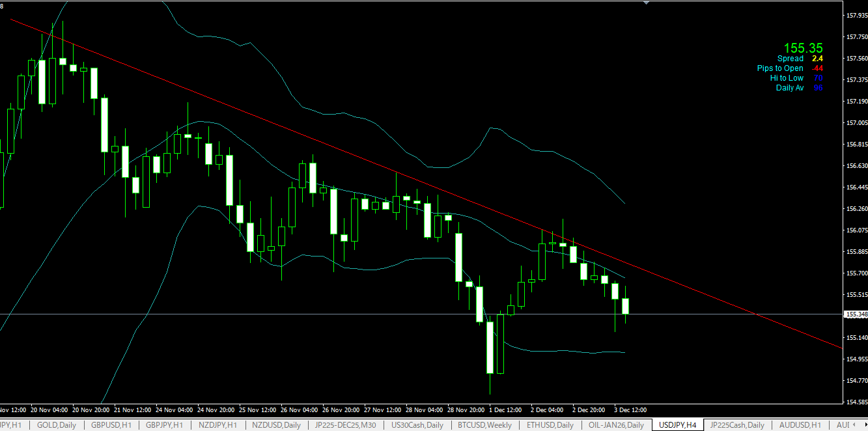Click the active USDJPY,H4 tab

coord(677,425)
